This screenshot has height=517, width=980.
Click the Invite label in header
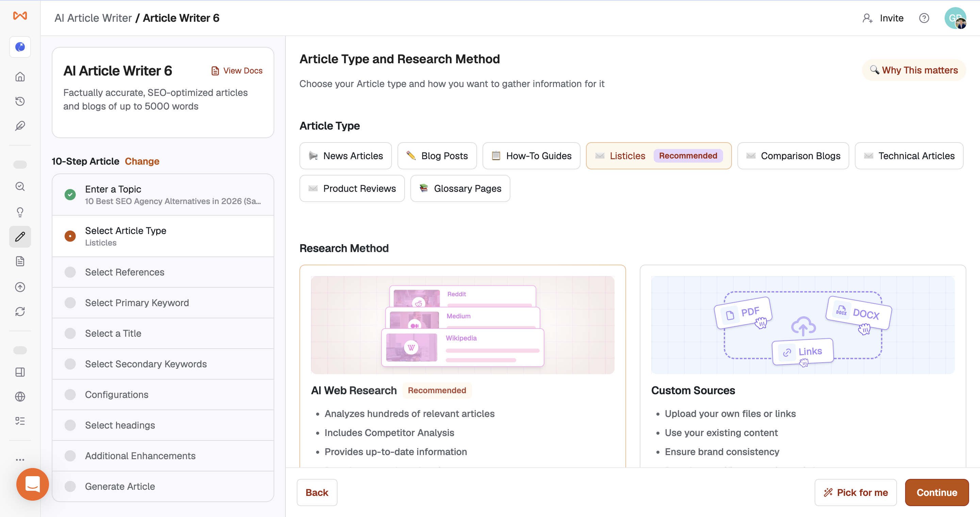point(892,18)
